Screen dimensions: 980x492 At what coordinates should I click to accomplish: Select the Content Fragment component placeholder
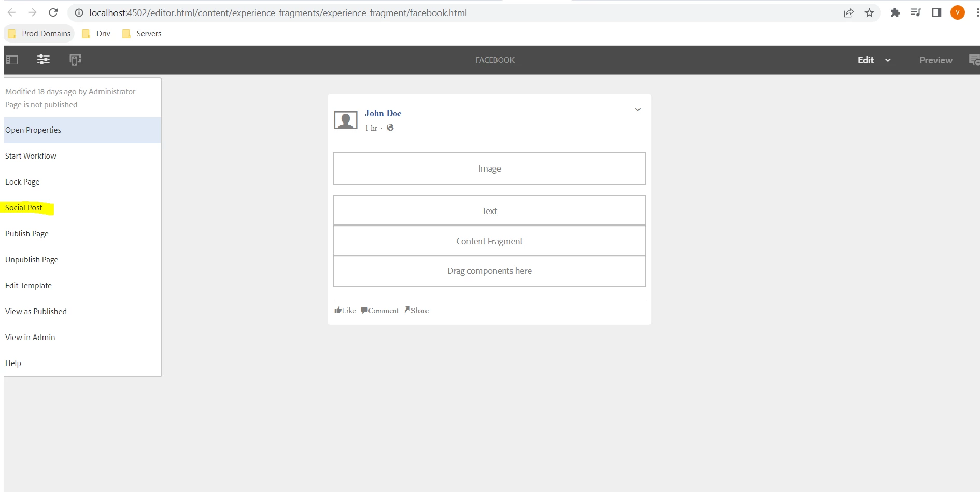pyautogui.click(x=489, y=241)
